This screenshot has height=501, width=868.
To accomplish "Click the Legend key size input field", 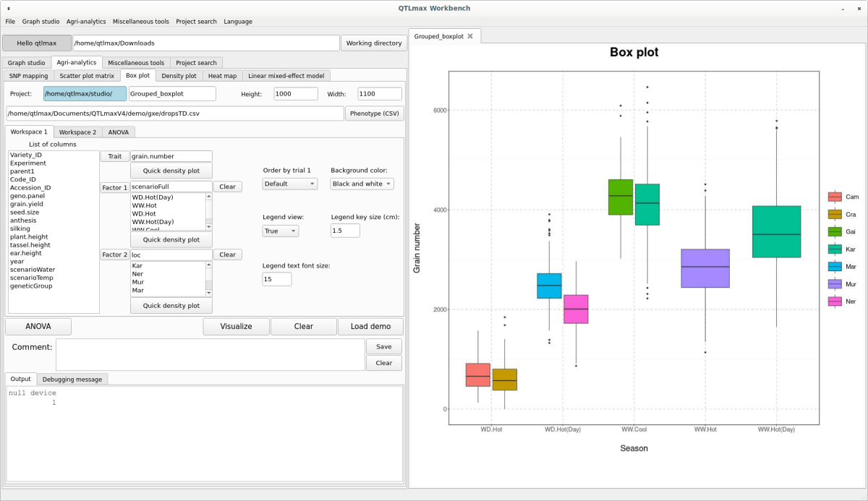I will 346,231.
